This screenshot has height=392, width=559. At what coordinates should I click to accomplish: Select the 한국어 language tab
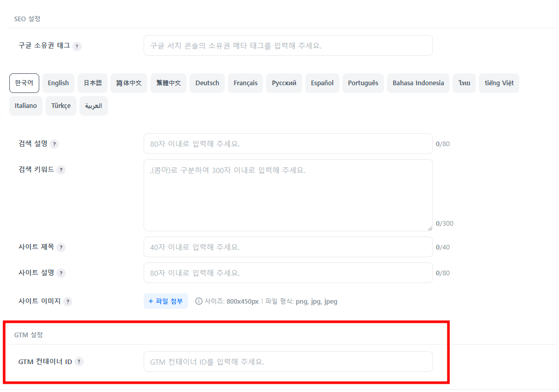click(24, 83)
